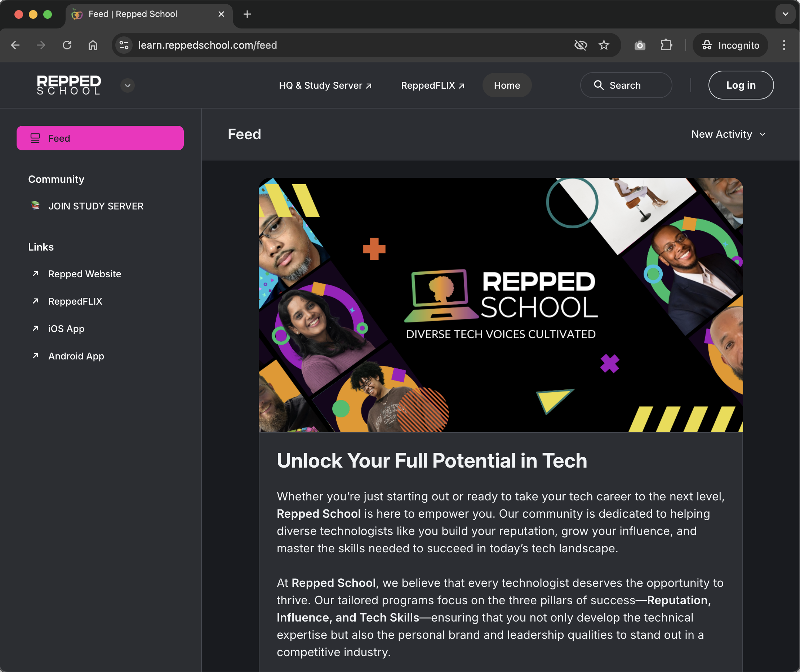The height and width of the screenshot is (672, 800).
Task: Expand the tab search dropdown arrow
Action: click(786, 14)
